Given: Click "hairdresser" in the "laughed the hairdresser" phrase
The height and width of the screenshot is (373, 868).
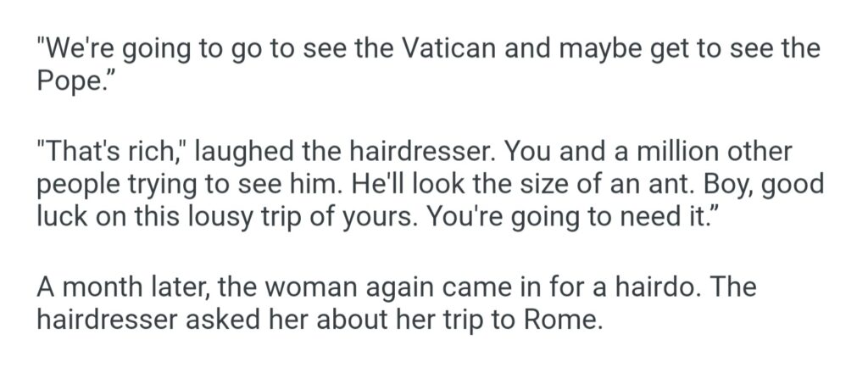Looking at the screenshot, I should click(x=415, y=153).
